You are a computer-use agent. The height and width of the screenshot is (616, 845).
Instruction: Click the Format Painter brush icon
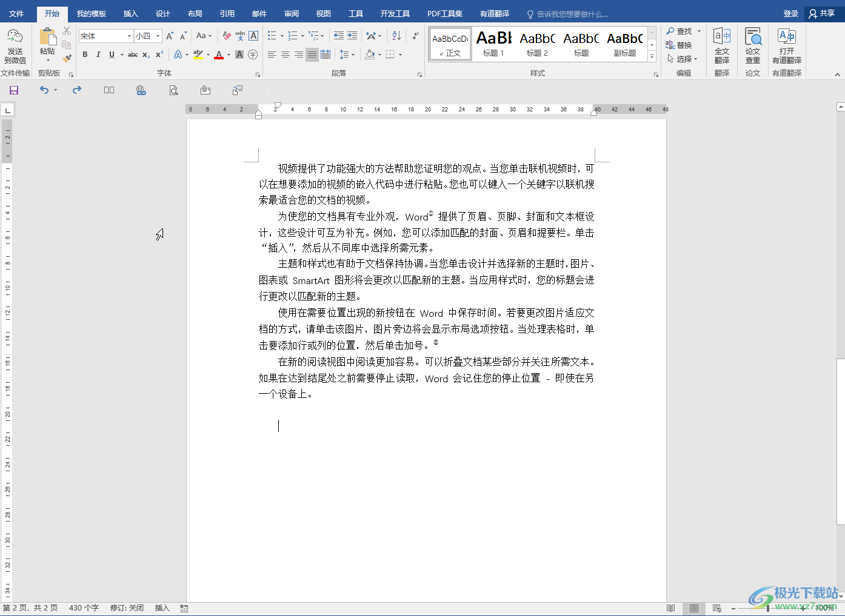[x=67, y=58]
